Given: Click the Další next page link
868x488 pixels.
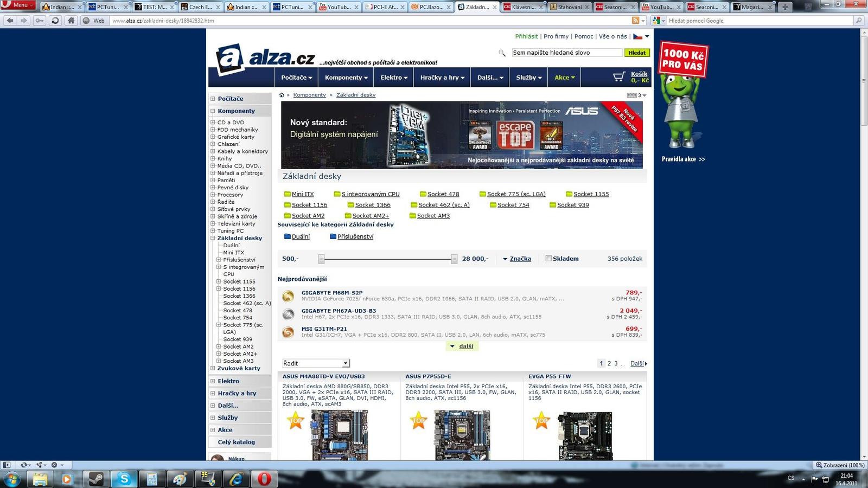Looking at the screenshot, I should (x=638, y=363).
